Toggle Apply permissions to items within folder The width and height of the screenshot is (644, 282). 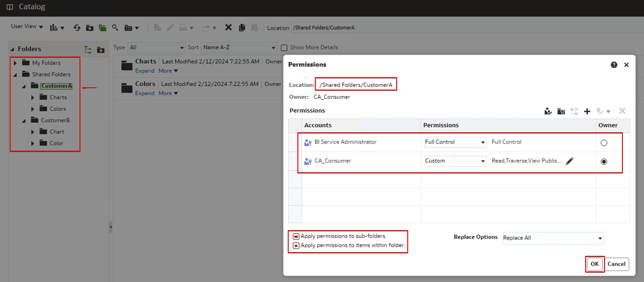pos(296,246)
